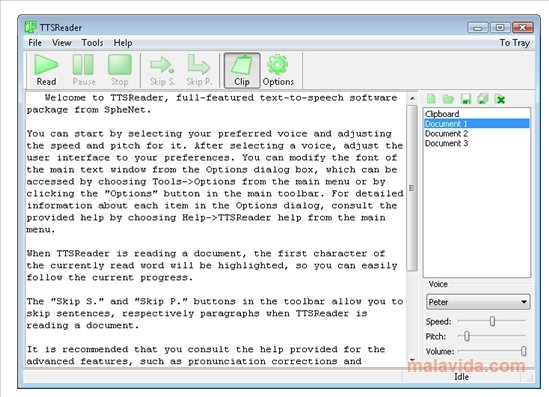Open the Help menu

[123, 43]
